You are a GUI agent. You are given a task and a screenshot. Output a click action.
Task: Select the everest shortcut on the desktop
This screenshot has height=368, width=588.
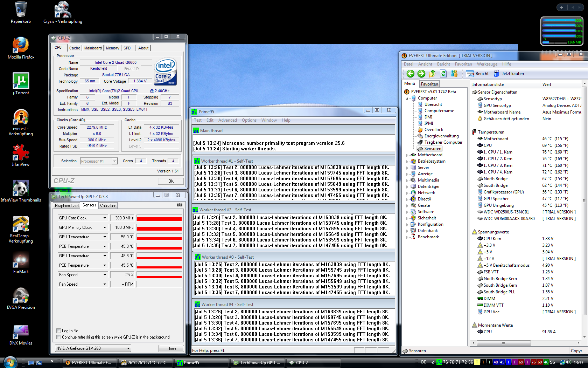[21, 123]
